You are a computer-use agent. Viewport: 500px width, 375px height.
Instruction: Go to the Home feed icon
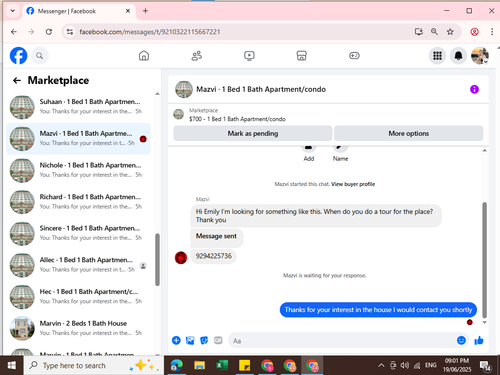point(144,56)
